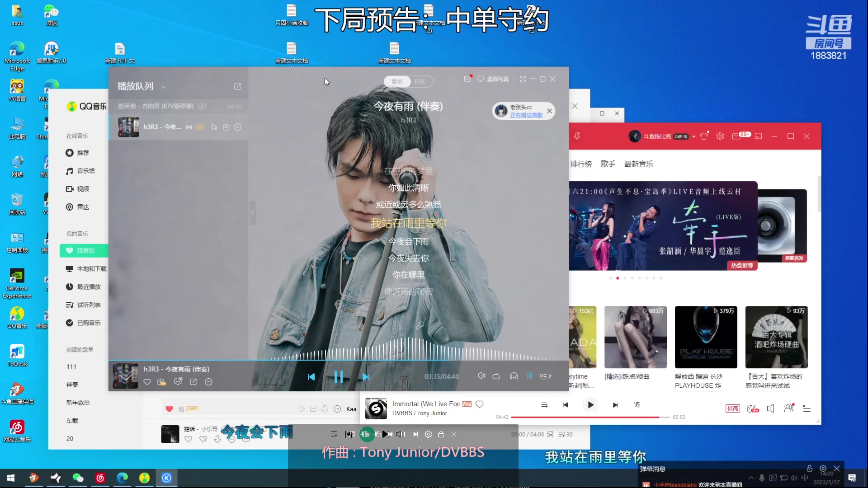Switch to 最新音乐 tab in NetEase
Image resolution: width=868 pixels, height=488 pixels.
click(x=639, y=164)
